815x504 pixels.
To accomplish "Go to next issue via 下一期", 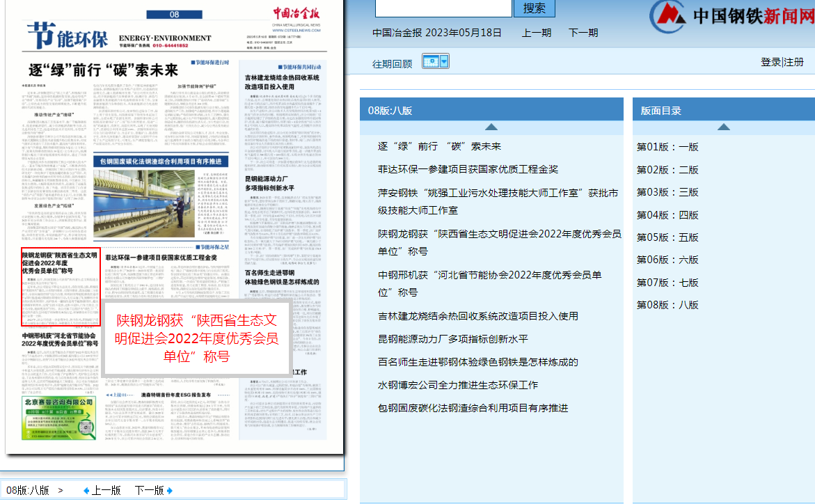I will (583, 32).
